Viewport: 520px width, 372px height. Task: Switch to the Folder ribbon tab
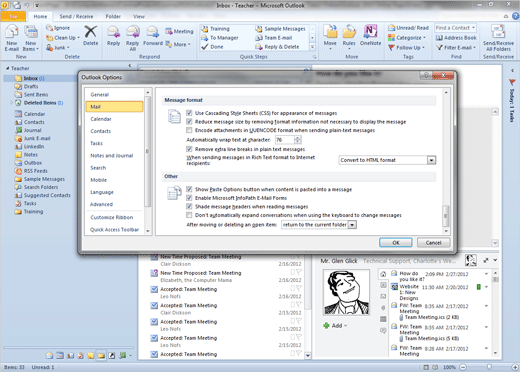point(113,16)
